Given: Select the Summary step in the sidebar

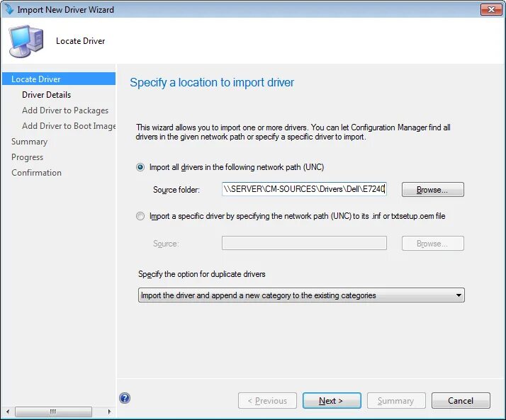Looking at the screenshot, I should tap(29, 142).
